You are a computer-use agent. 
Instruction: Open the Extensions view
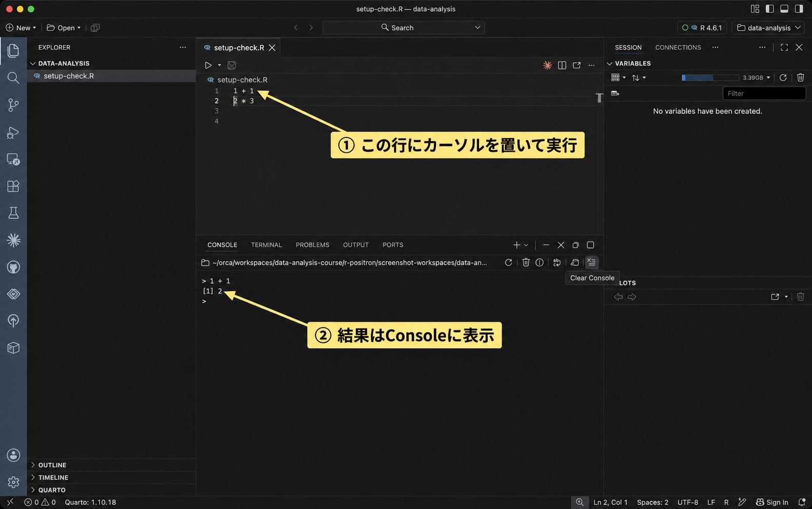click(13, 186)
